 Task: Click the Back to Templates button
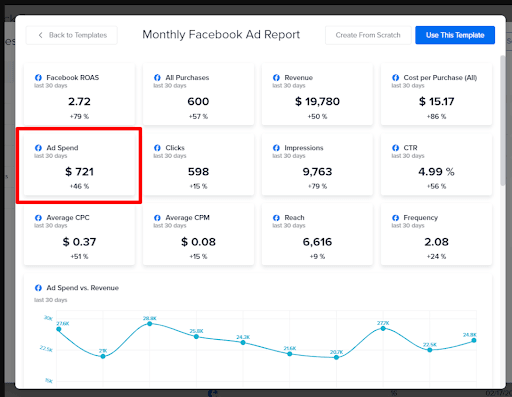pos(72,35)
